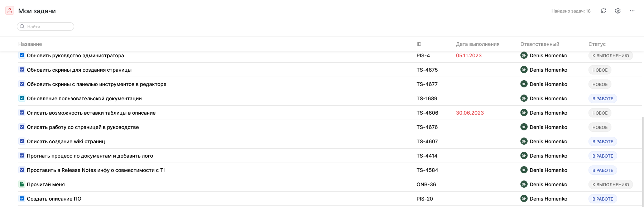The height and width of the screenshot is (207, 644).
Task: Click Denis Homenko avatar in TS-4675 row
Action: click(x=524, y=70)
